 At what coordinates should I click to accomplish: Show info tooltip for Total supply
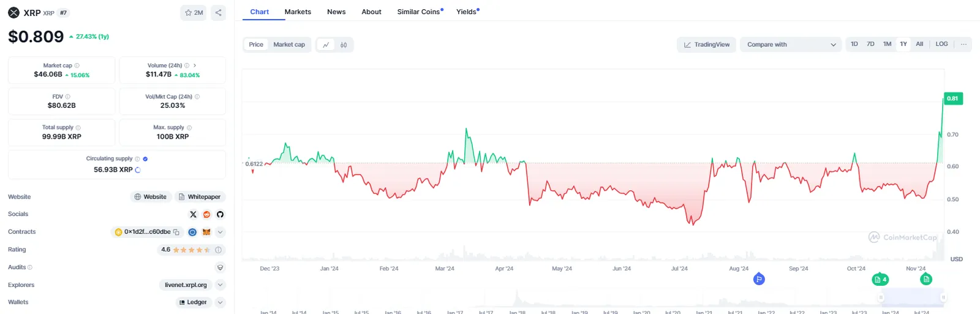(78, 128)
